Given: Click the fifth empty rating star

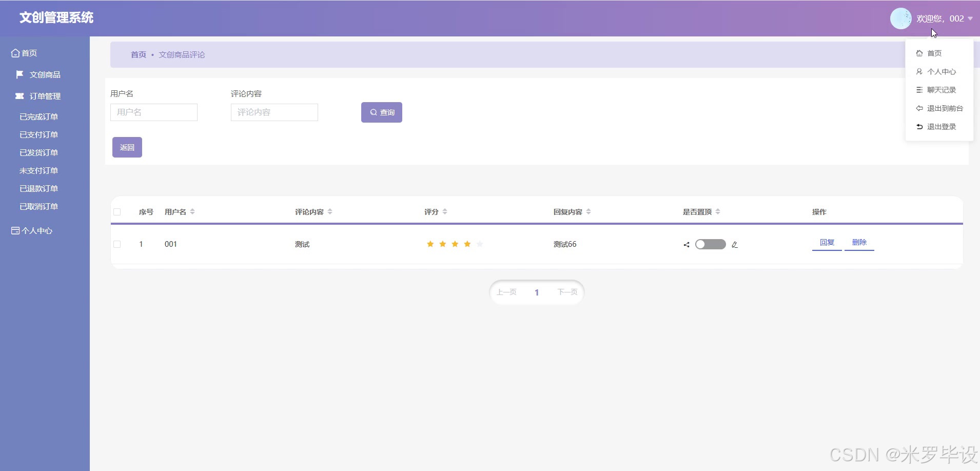Looking at the screenshot, I should pyautogui.click(x=480, y=244).
